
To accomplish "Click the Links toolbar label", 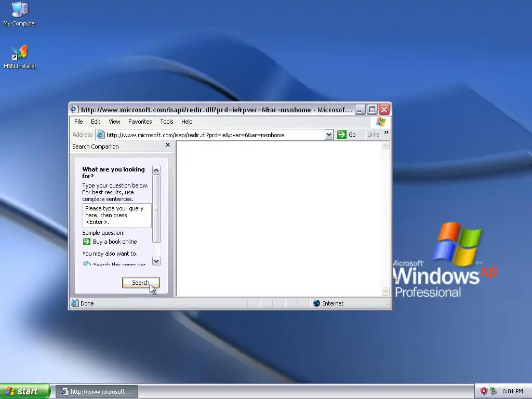I will [373, 135].
